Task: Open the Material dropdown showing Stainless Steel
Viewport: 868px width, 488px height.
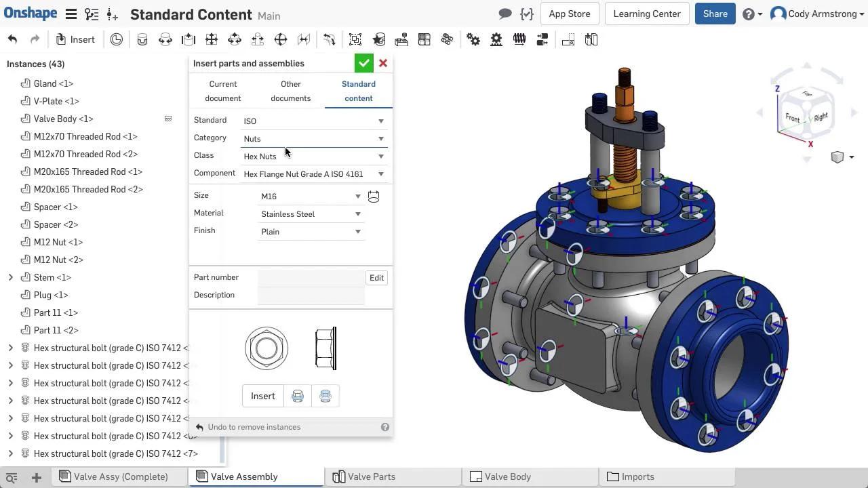Action: point(311,214)
